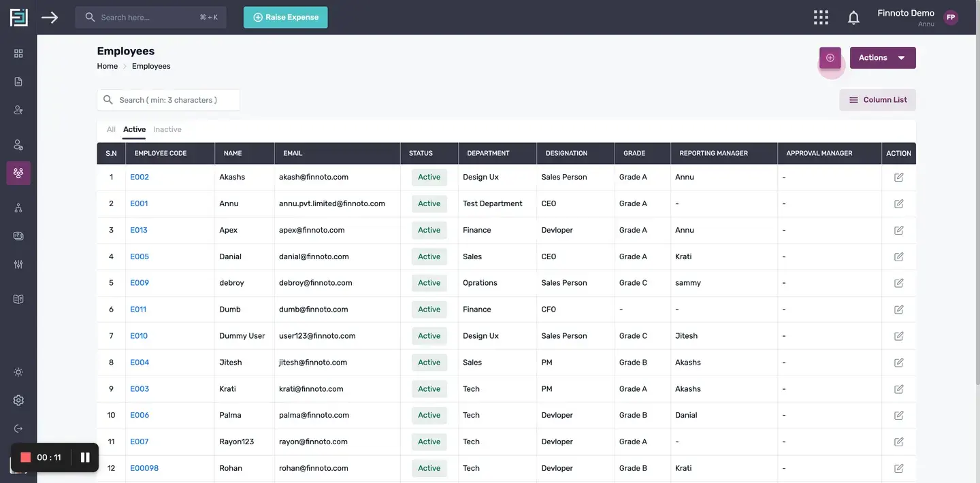Edit the Apex employee row

(898, 230)
